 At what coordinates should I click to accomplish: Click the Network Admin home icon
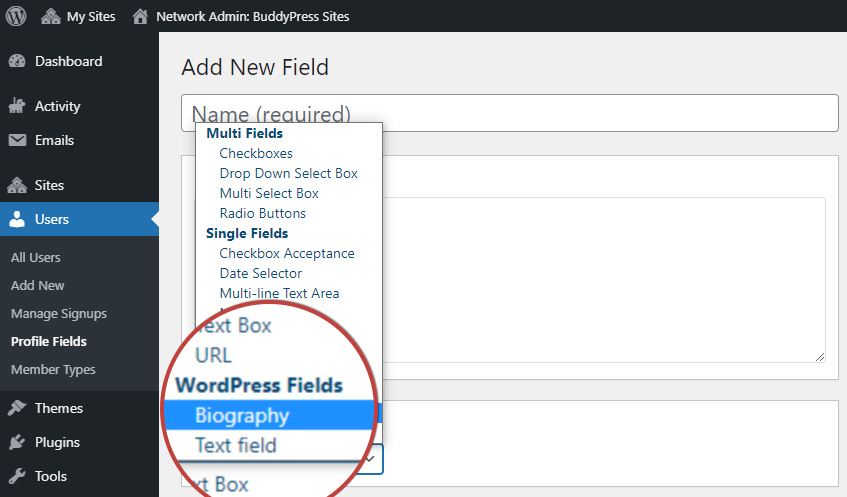(141, 16)
